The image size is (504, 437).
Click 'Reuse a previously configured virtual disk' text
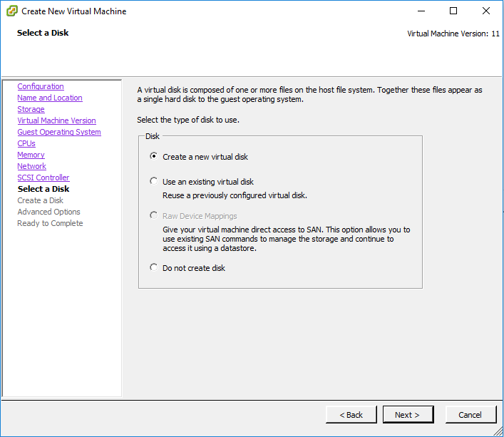point(235,195)
